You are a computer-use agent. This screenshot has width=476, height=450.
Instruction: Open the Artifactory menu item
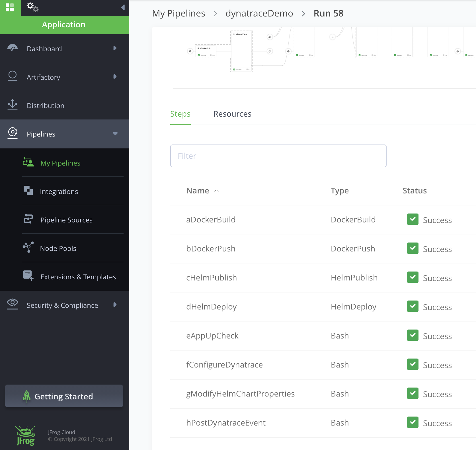[x=65, y=77]
